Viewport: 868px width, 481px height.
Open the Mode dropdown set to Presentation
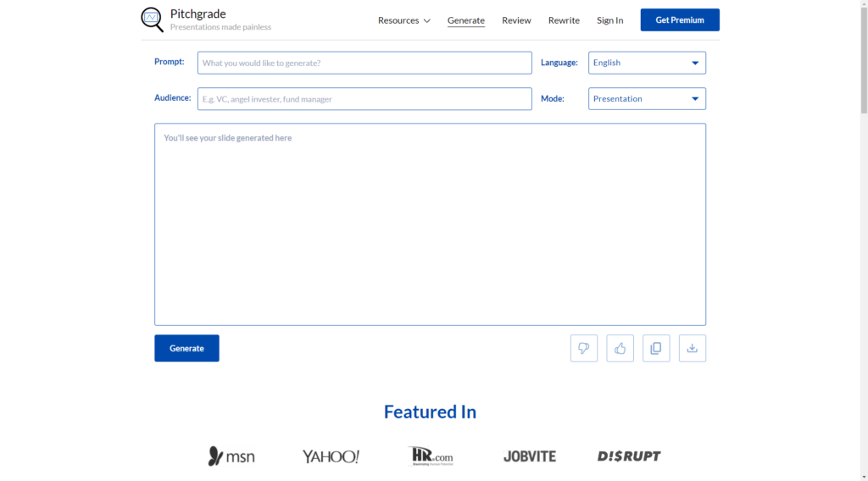[x=647, y=99]
